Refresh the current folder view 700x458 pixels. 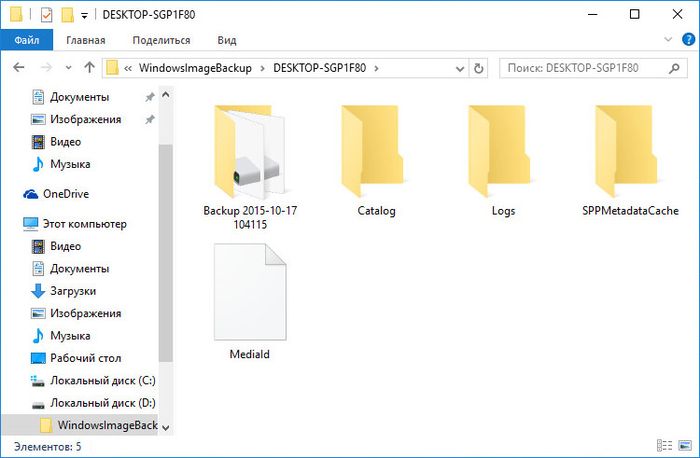tap(478, 68)
